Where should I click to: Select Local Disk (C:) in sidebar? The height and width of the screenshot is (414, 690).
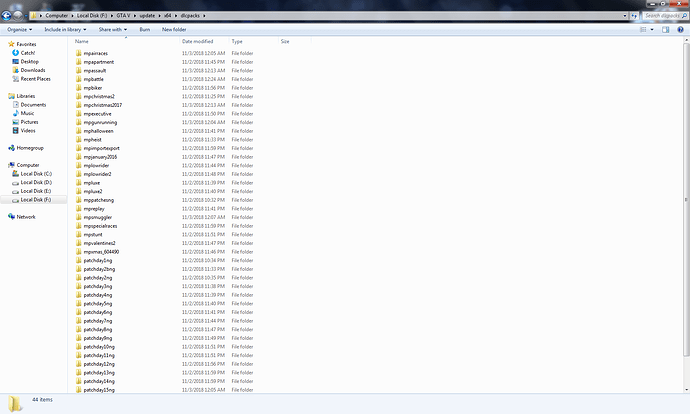(x=36, y=174)
